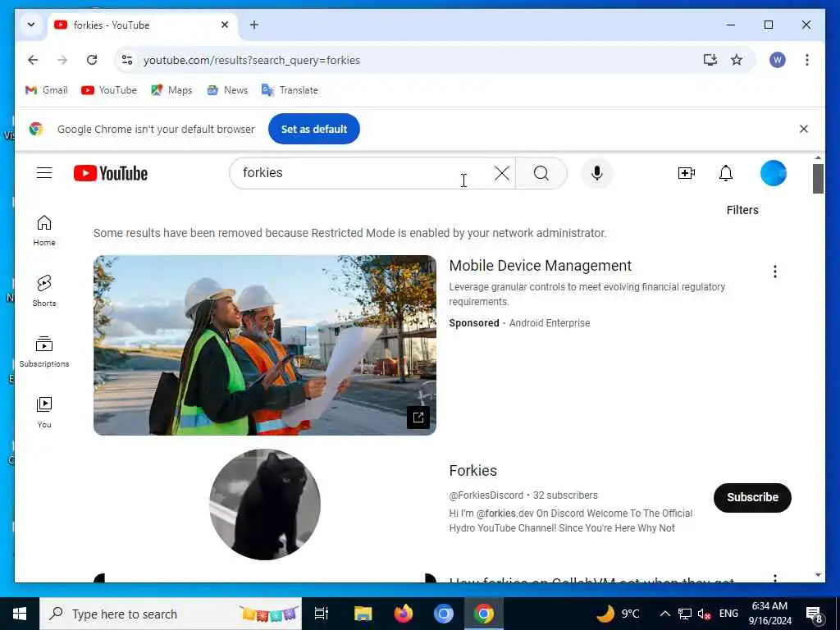Clear the search box with the X icon
Viewport: 840px width, 630px height.
point(502,173)
